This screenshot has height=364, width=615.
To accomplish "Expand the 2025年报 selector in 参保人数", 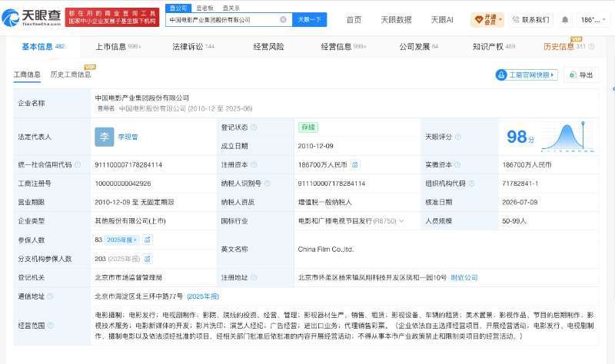I will point(121,240).
